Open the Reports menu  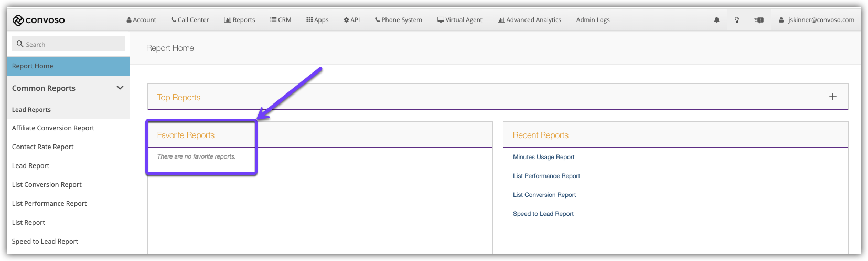coord(240,20)
